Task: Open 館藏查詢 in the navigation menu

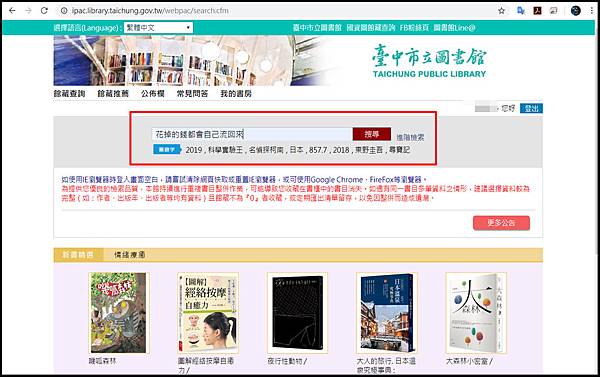Action: 69,93
